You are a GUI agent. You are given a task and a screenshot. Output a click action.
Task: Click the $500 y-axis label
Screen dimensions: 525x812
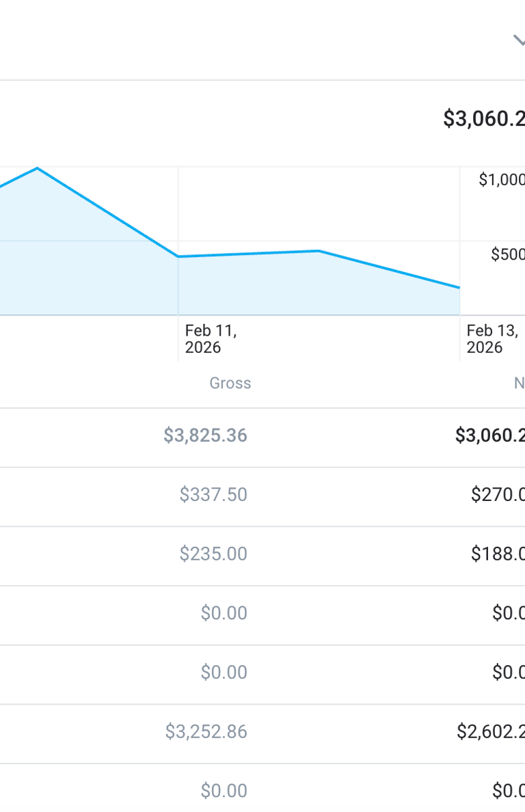(507, 255)
